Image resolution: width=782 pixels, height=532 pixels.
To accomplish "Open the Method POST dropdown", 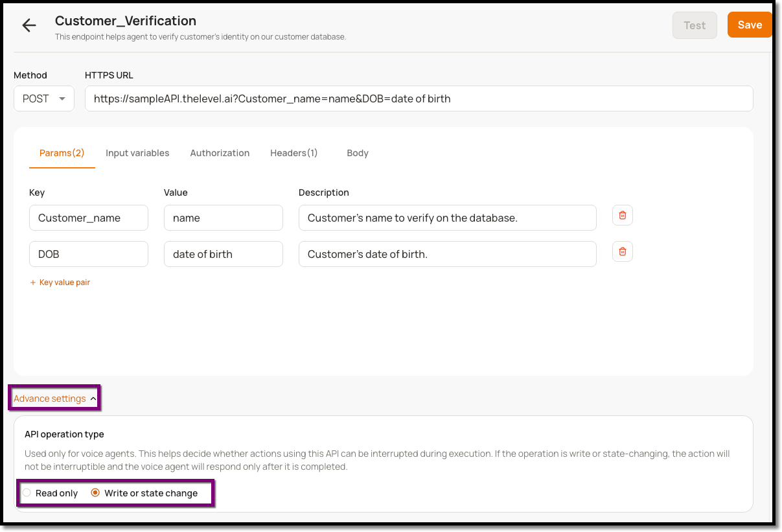I will pyautogui.click(x=44, y=99).
